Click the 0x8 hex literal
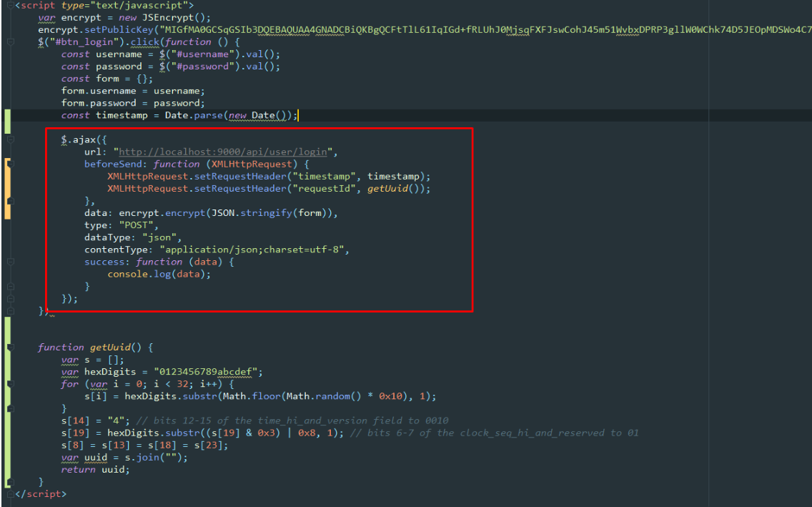This screenshot has height=507, width=812. [307, 433]
